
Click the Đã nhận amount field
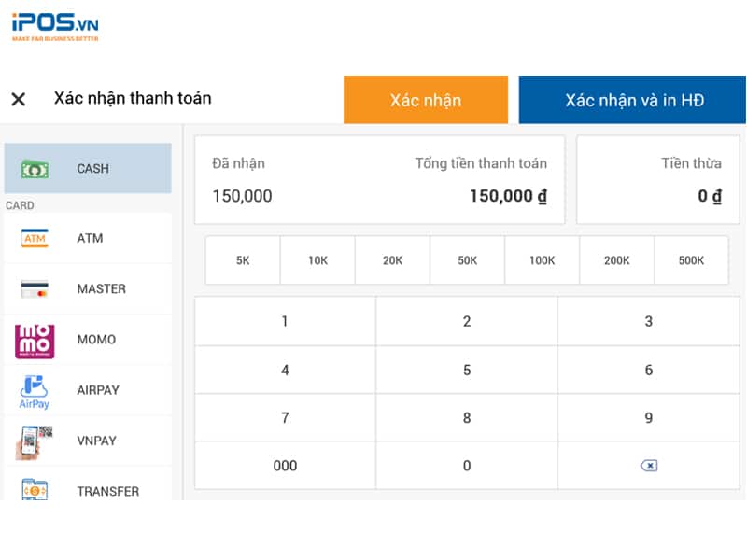pos(243,196)
